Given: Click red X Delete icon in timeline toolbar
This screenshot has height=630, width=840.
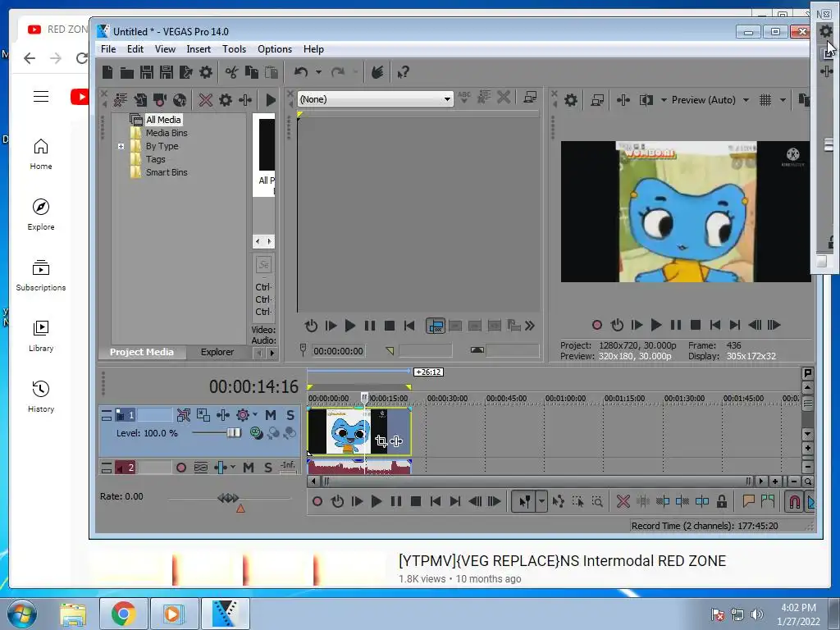Looking at the screenshot, I should tap(623, 501).
